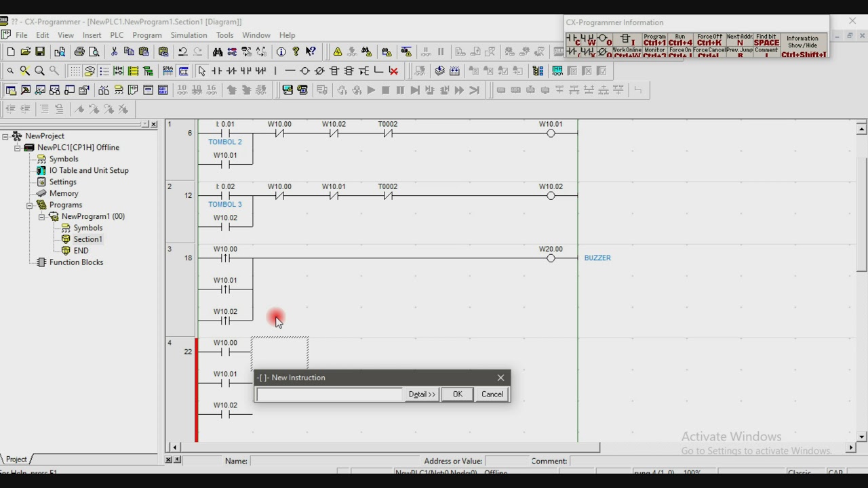
Task: Open the Simulation menu
Action: click(189, 35)
